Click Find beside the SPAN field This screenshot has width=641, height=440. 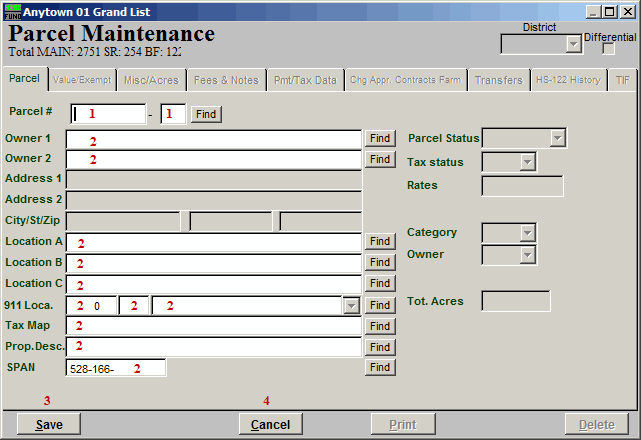[x=380, y=368]
